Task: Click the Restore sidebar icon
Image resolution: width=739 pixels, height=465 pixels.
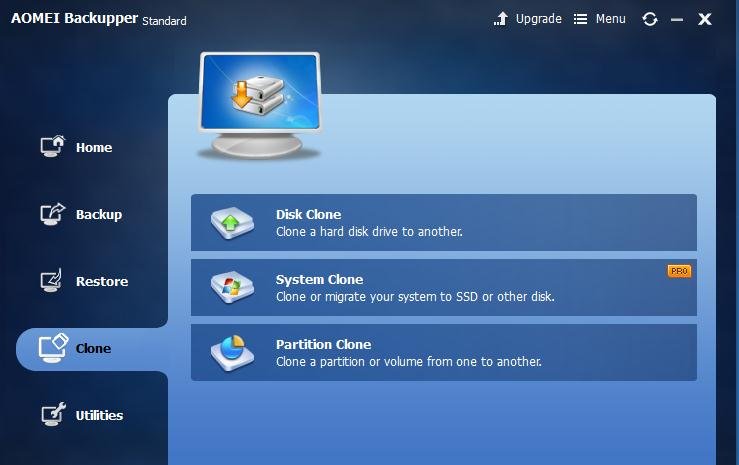Action: 52,281
